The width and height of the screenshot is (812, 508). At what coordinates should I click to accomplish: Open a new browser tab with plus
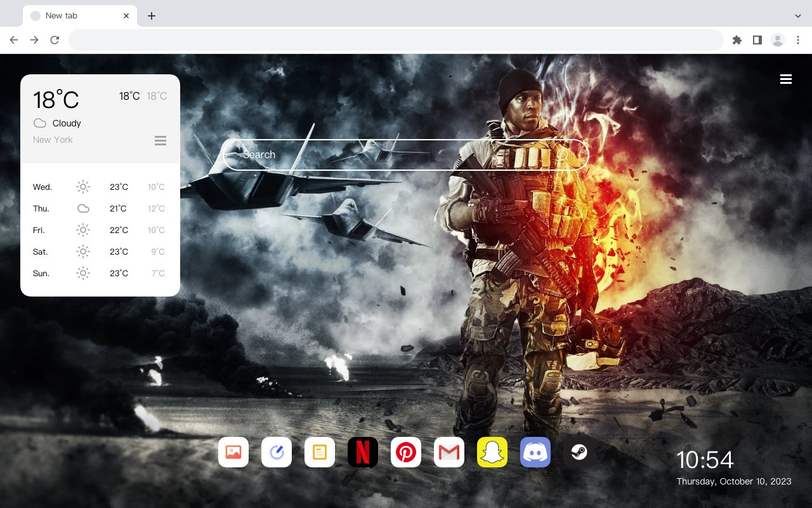coord(151,16)
